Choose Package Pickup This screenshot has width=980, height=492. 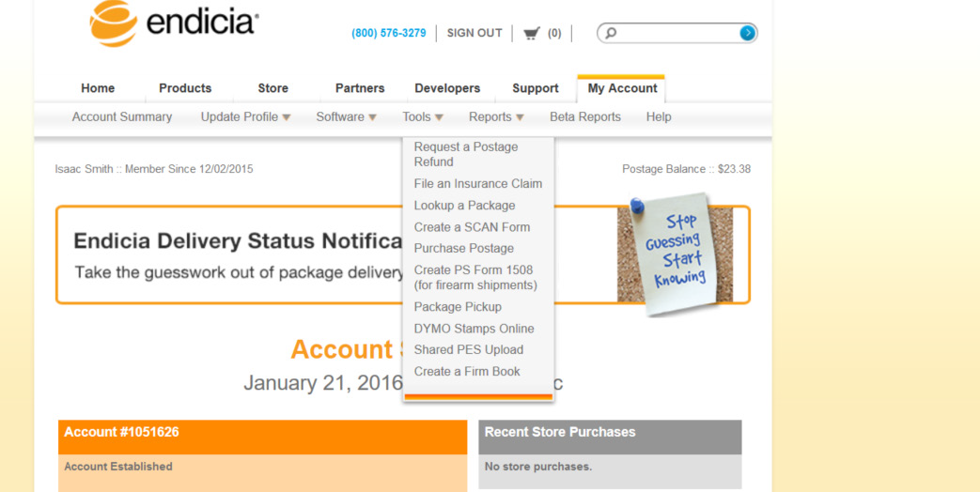(458, 307)
